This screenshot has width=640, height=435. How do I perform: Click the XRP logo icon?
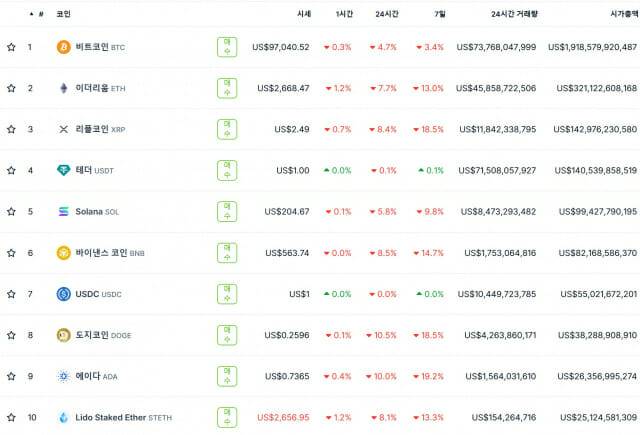point(64,129)
